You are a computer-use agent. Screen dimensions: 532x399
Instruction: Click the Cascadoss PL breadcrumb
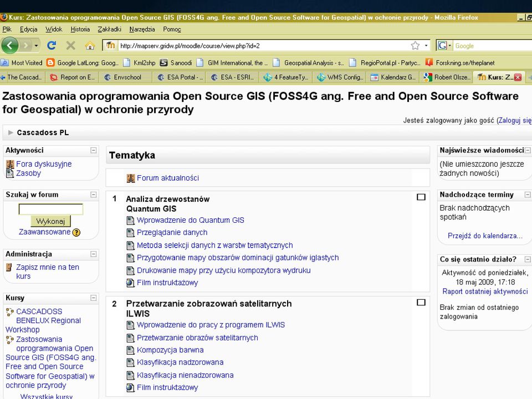point(43,132)
